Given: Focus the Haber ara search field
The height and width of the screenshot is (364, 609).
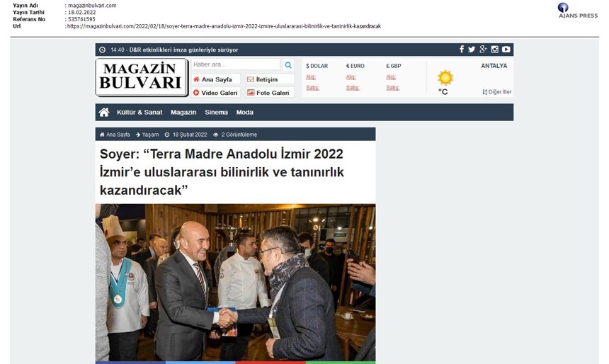Looking at the screenshot, I should (236, 64).
